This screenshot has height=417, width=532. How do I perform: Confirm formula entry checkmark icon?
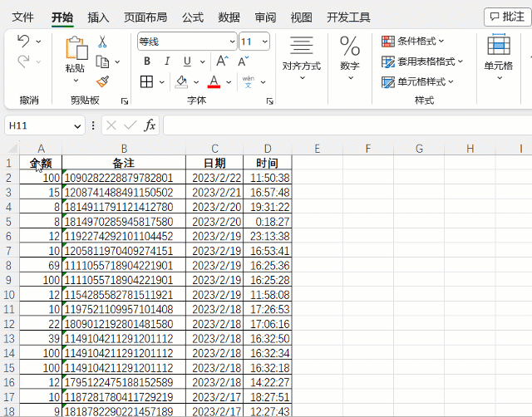click(x=131, y=125)
